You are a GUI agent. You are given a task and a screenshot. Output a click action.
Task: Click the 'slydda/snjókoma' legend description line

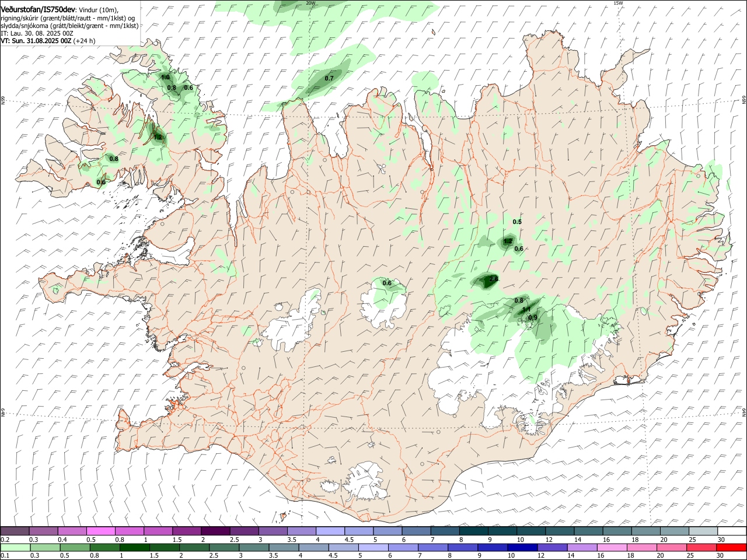point(69,26)
